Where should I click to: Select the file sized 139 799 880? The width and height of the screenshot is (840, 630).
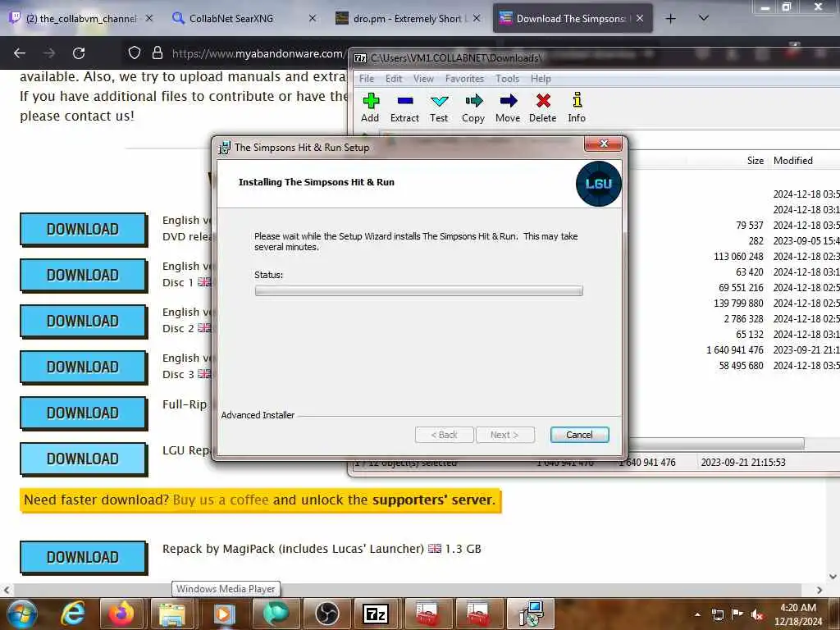[x=738, y=304]
